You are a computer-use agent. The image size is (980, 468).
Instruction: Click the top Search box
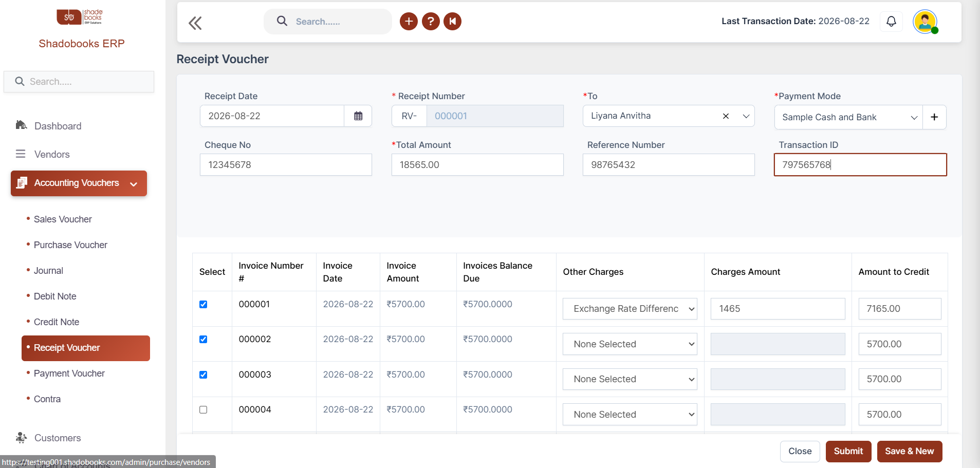(328, 22)
